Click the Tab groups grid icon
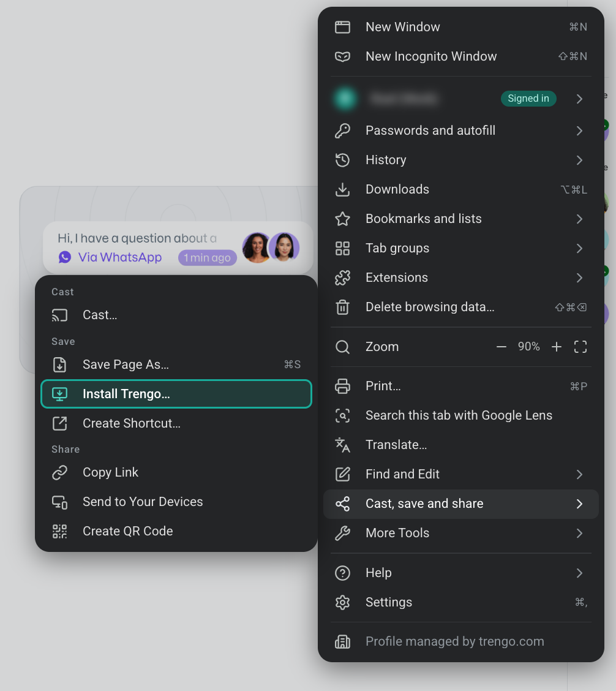This screenshot has height=691, width=616. pyautogui.click(x=342, y=249)
